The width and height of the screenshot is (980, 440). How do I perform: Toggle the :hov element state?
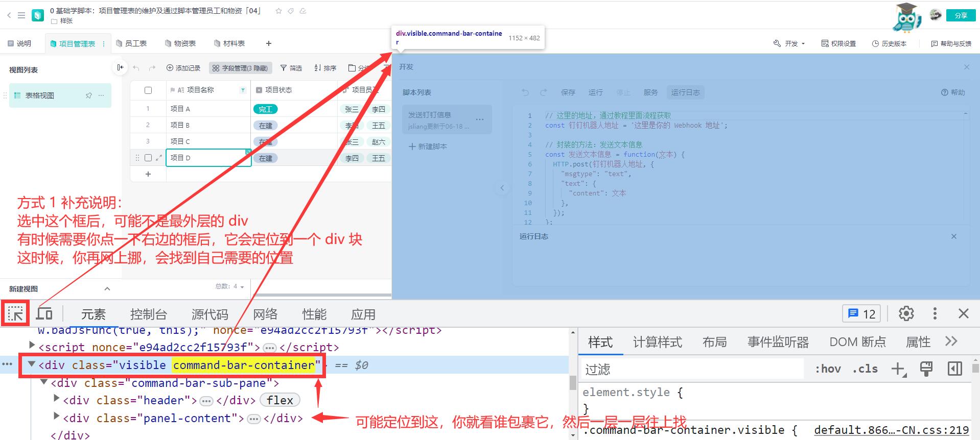pos(828,369)
